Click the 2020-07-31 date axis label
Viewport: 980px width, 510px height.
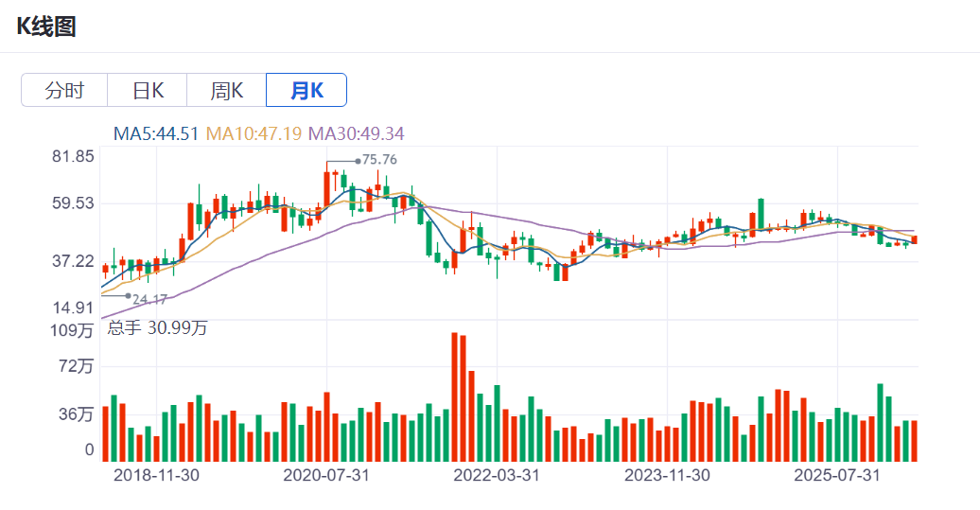click(x=326, y=475)
